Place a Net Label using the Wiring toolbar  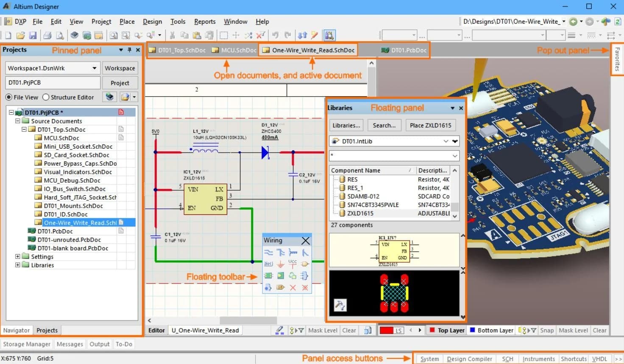[x=269, y=264]
